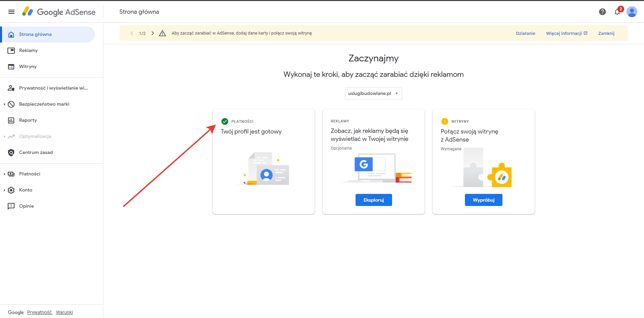The image size is (644, 318).
Task: Click the 'Zaczynajmy' page heading
Action: tap(374, 58)
